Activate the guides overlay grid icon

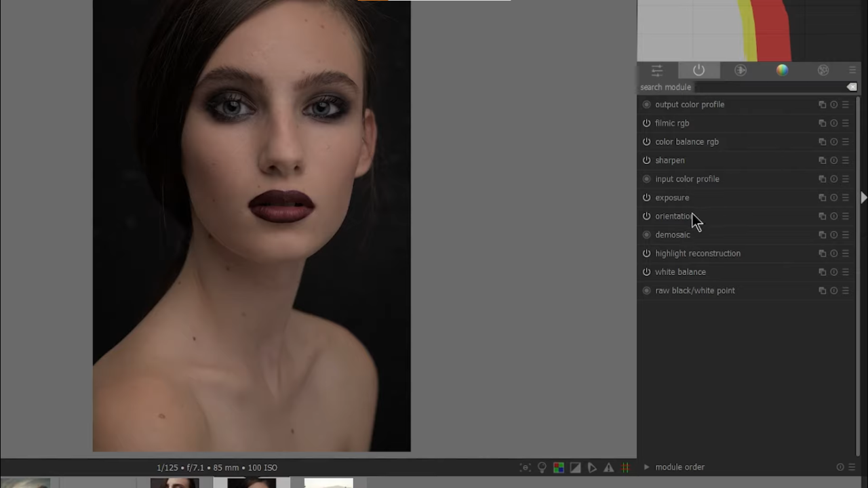(625, 467)
